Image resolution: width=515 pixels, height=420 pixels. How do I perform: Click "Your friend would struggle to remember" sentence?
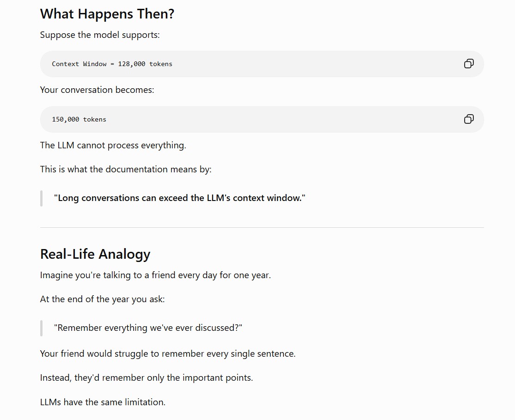(x=168, y=353)
